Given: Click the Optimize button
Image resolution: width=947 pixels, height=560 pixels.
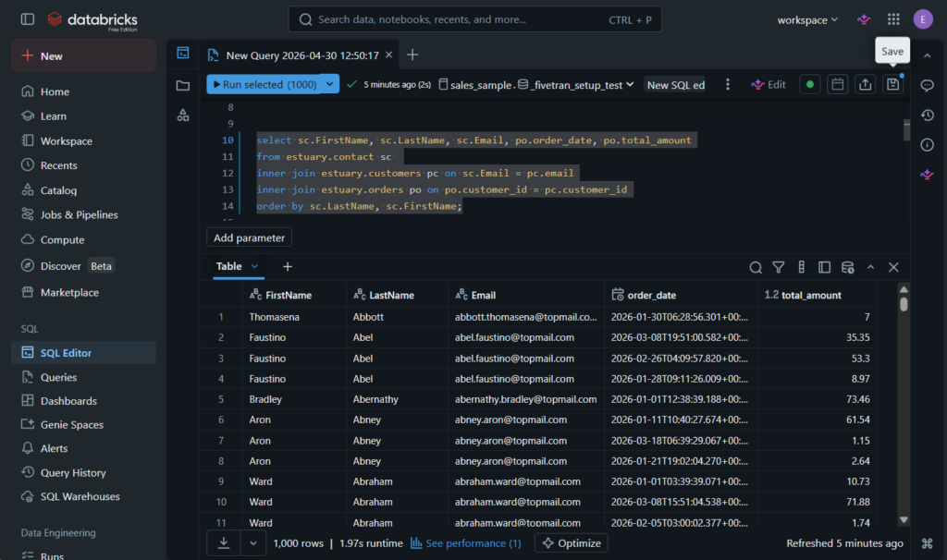Looking at the screenshot, I should 572,543.
